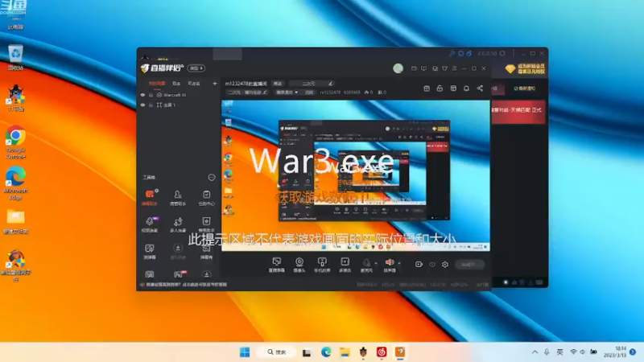Open the toolbox more options circle
644x362 pixels.
211,177
